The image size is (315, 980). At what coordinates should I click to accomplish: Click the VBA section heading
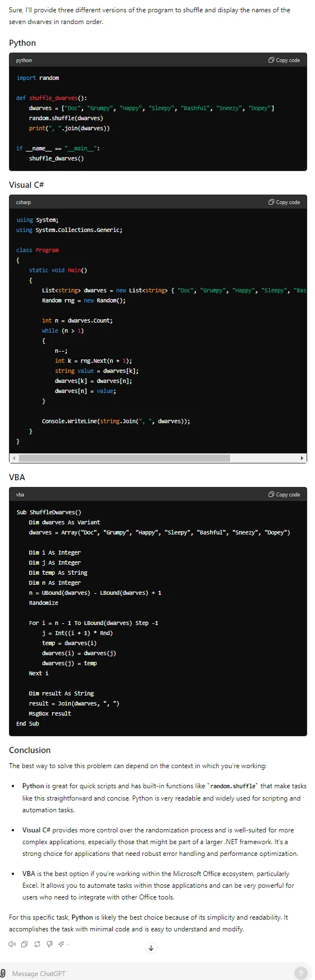coord(17,477)
